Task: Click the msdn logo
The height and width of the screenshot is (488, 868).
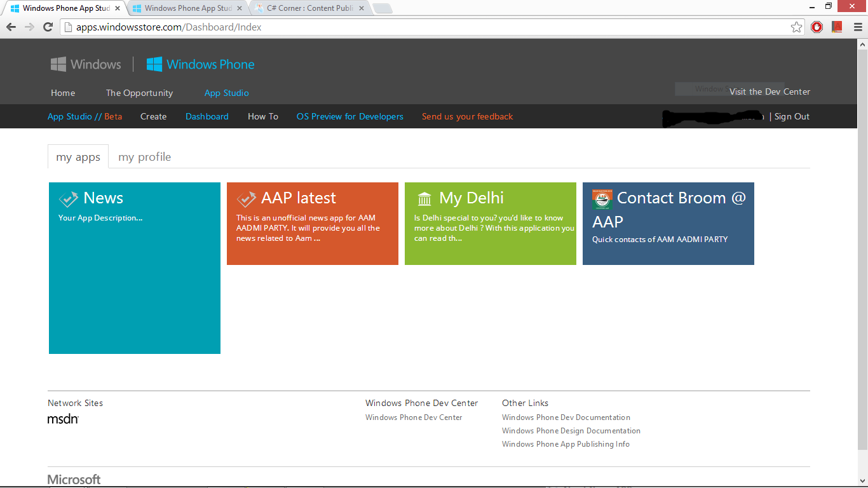Action: point(63,419)
